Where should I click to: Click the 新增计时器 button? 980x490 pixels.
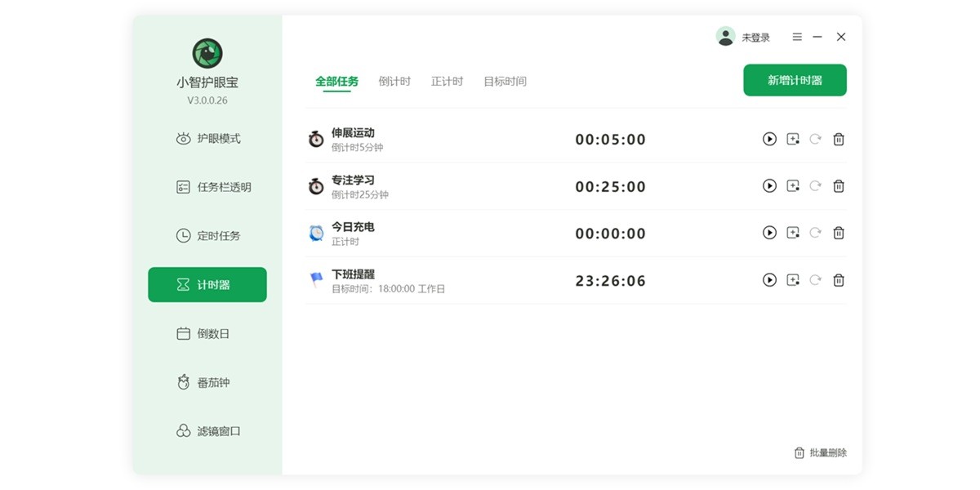(794, 80)
